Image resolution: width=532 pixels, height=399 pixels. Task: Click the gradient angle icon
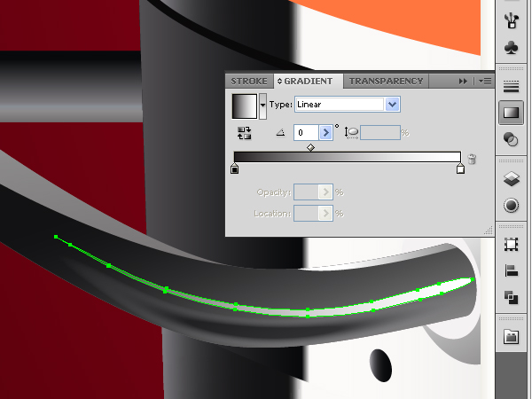280,133
